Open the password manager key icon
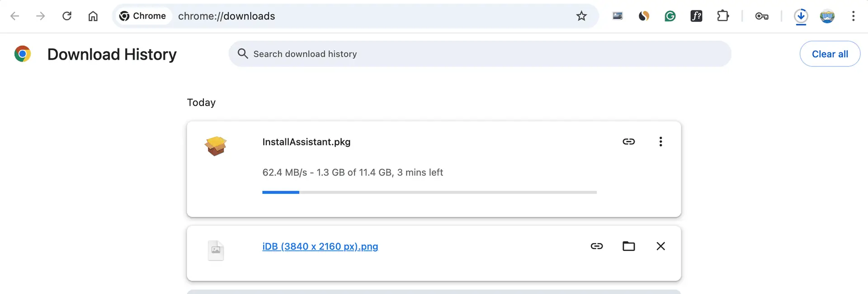This screenshot has height=294, width=868. (x=762, y=16)
